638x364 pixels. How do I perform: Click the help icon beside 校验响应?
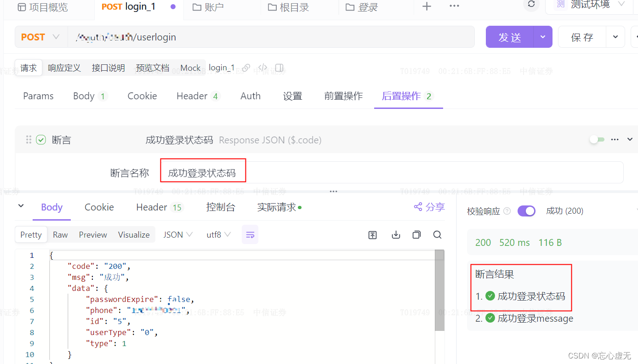507,211
